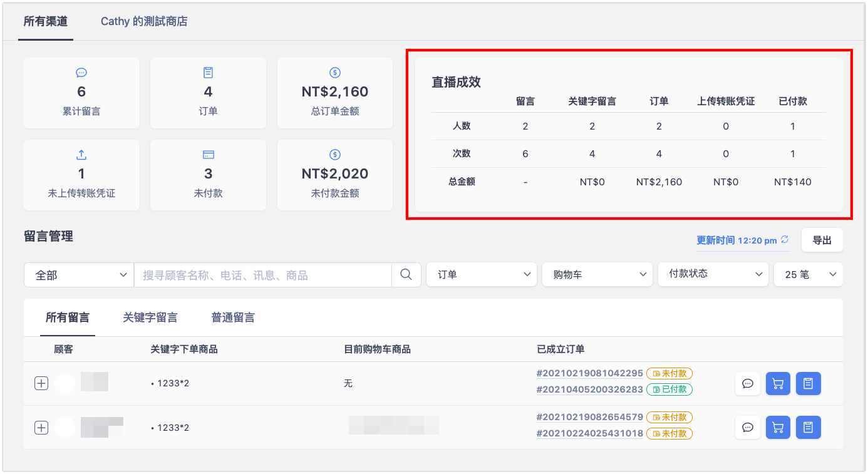Open the 全部 filter dropdown
The image size is (868, 474).
[x=79, y=275]
